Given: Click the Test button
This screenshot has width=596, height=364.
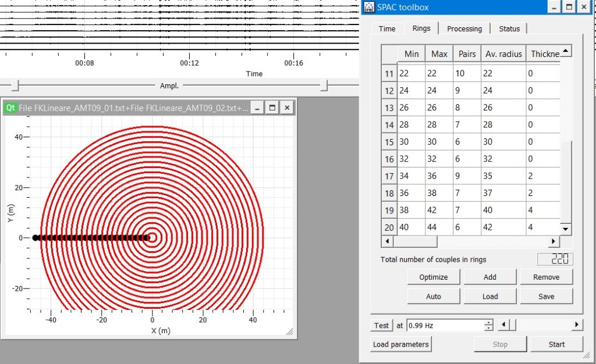Looking at the screenshot, I should [381, 326].
